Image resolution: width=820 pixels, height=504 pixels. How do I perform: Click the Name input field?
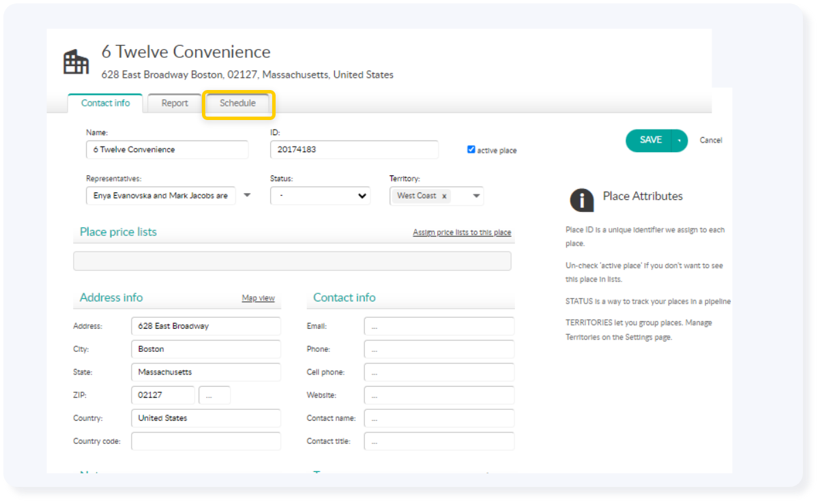[167, 149]
